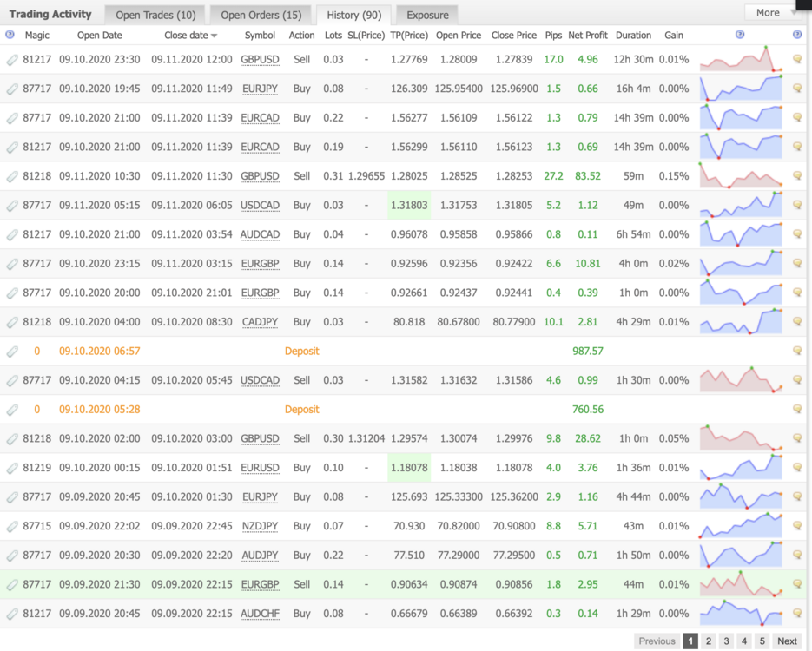812x651 pixels.
Task: Click the Symbol column header
Action: point(260,36)
